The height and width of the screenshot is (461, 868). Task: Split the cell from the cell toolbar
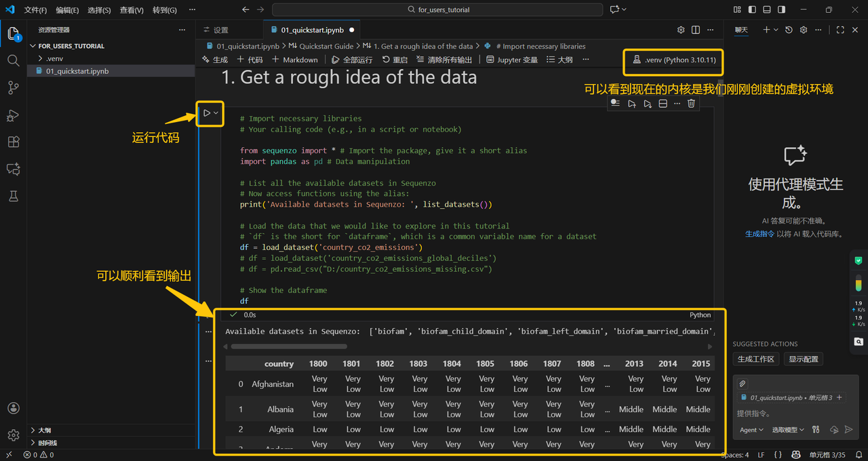[663, 104]
